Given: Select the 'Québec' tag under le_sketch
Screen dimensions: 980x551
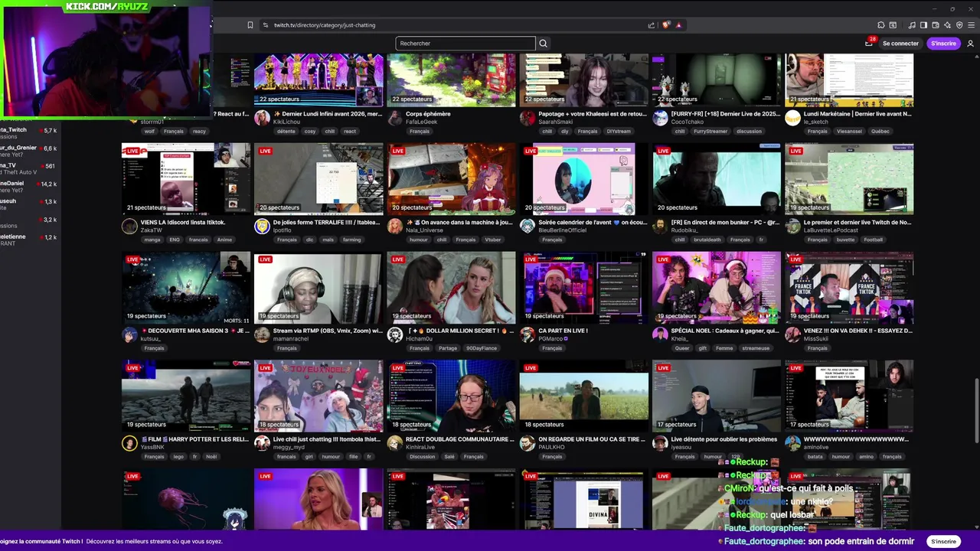Looking at the screenshot, I should [x=880, y=131].
